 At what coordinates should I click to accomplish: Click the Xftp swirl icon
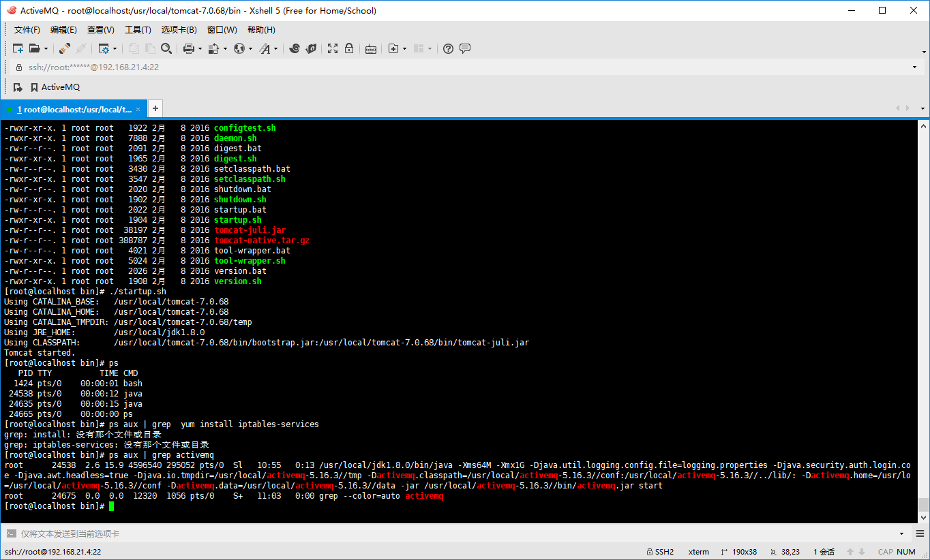(295, 48)
